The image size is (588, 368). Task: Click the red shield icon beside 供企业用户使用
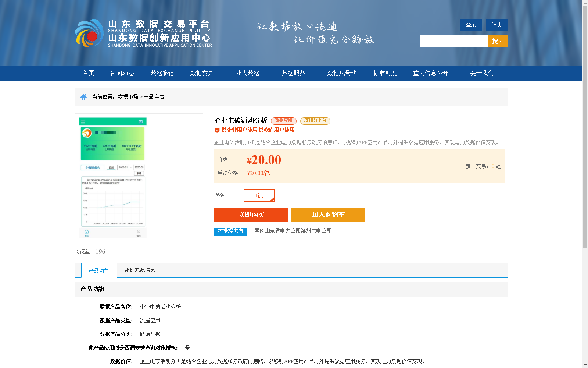[217, 130]
